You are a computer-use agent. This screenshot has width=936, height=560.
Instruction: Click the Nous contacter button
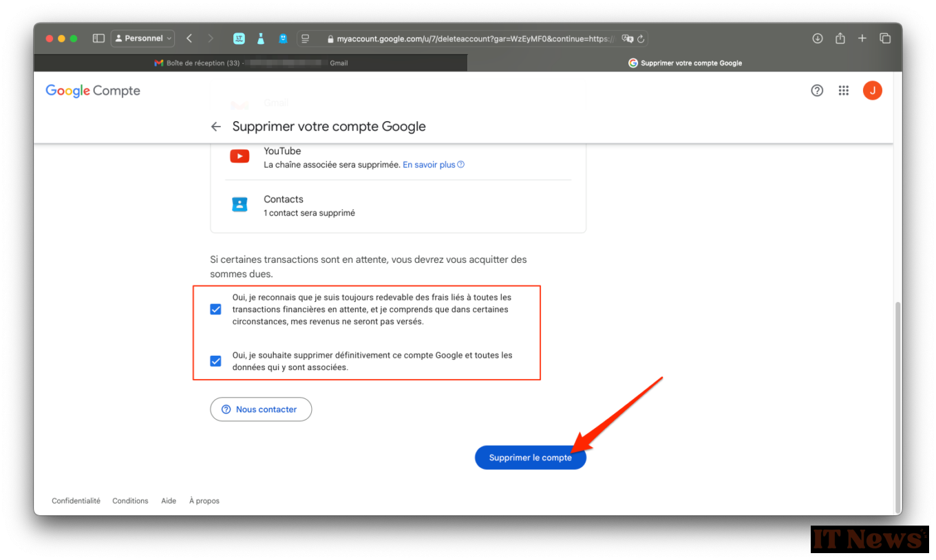pos(261,409)
